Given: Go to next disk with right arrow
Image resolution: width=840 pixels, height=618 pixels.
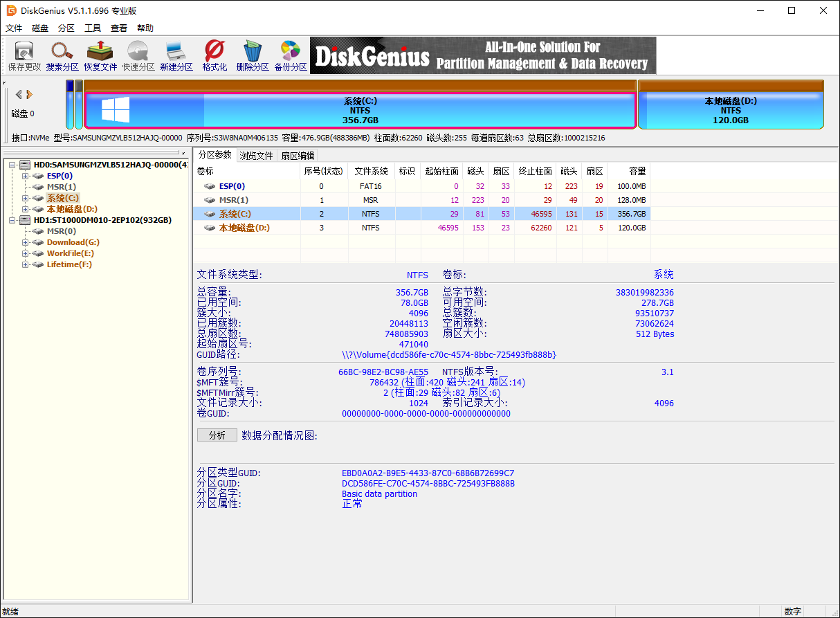Looking at the screenshot, I should point(30,94).
